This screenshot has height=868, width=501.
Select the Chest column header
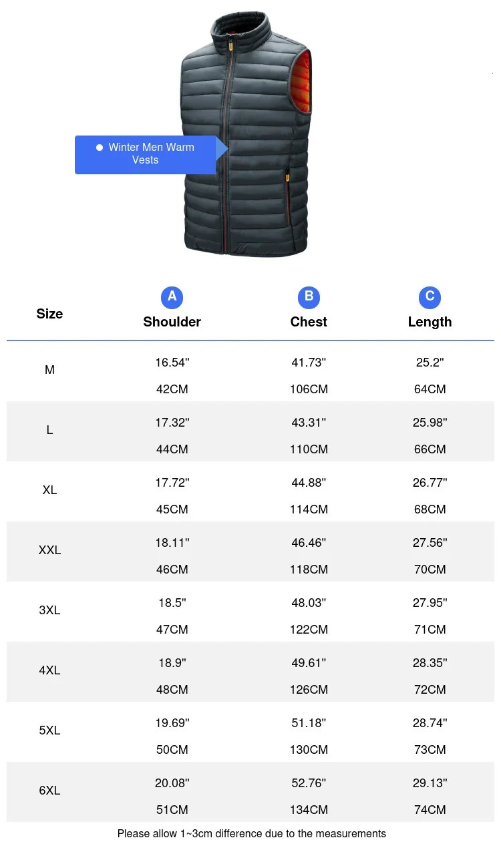[309, 322]
